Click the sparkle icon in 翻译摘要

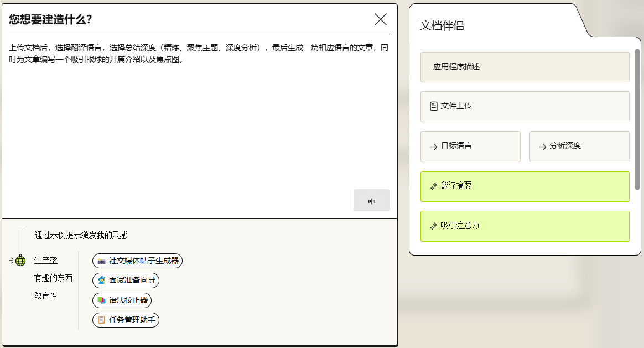click(434, 186)
